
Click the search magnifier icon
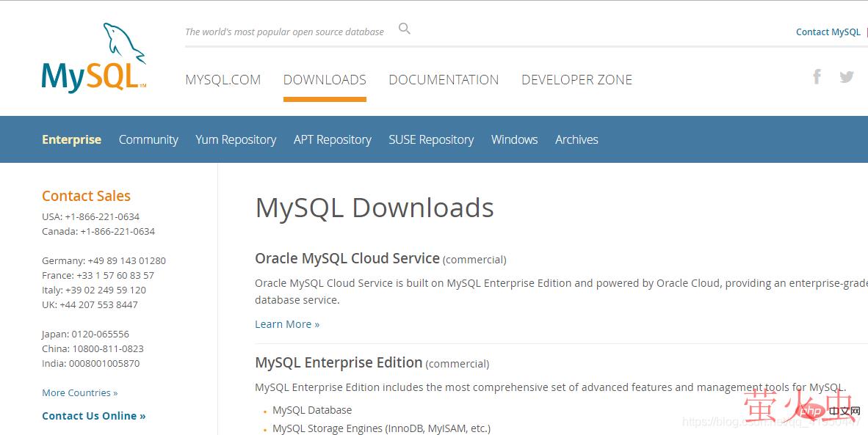pos(404,29)
